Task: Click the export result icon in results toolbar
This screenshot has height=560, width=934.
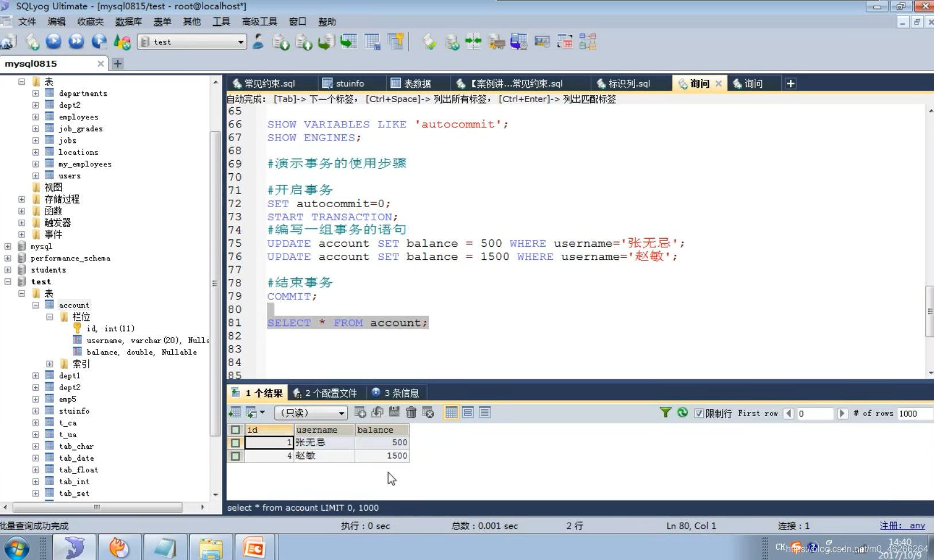Action: [x=235, y=413]
